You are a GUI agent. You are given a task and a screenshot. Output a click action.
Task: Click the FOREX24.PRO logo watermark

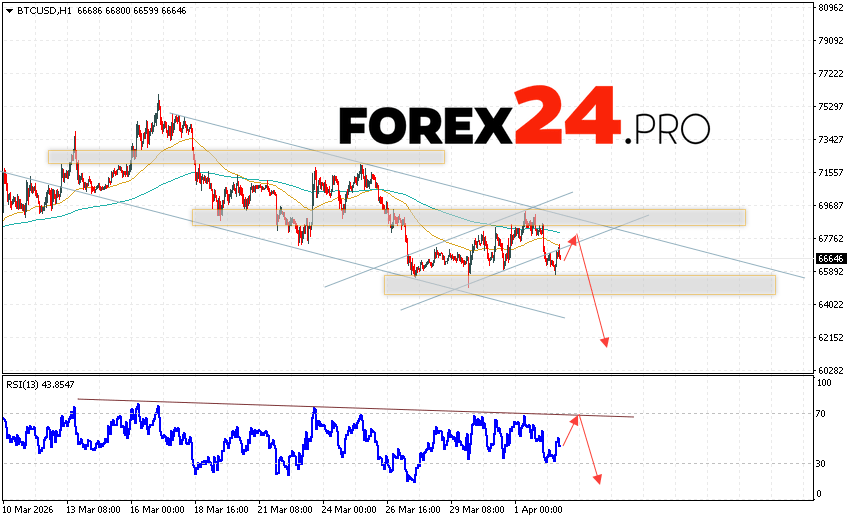(x=524, y=124)
